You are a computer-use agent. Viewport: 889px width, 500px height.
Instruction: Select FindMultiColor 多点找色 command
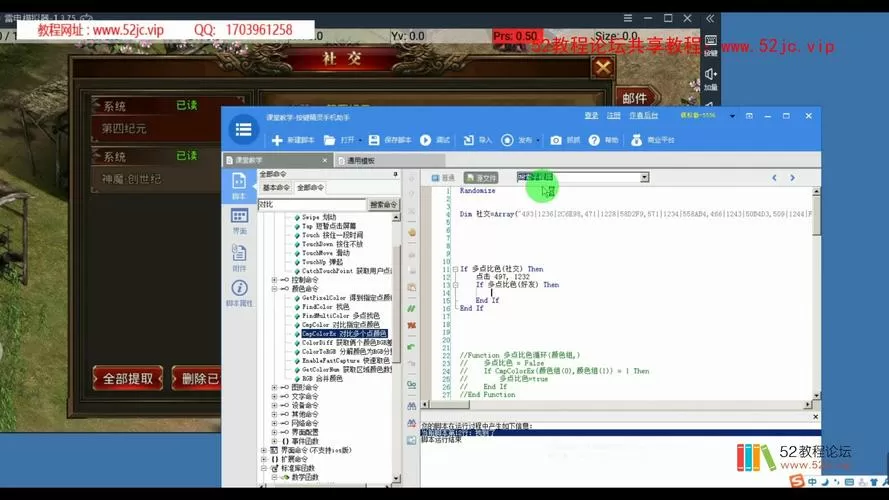tap(341, 316)
